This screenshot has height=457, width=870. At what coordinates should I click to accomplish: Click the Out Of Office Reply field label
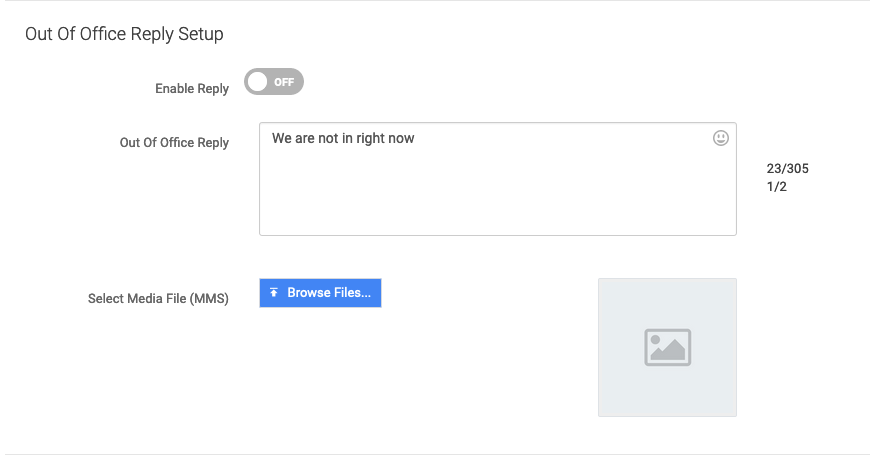[174, 143]
